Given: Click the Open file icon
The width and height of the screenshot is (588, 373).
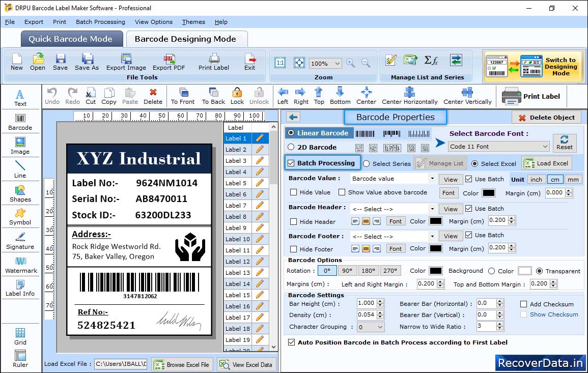Looking at the screenshot, I should pos(38,62).
